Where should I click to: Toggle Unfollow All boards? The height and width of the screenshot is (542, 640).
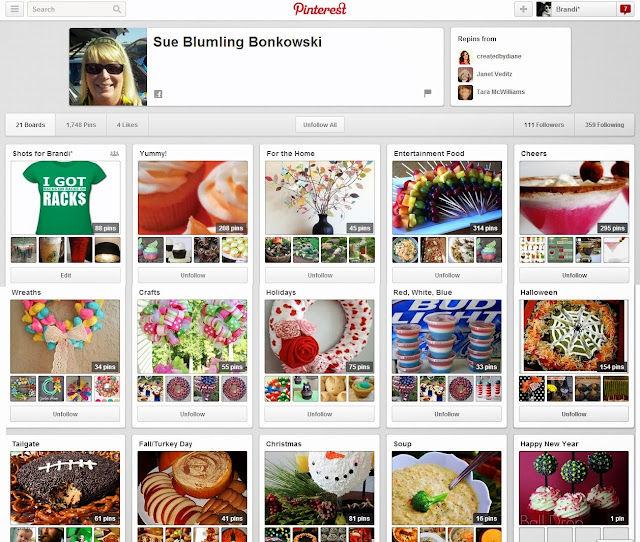pyautogui.click(x=320, y=125)
